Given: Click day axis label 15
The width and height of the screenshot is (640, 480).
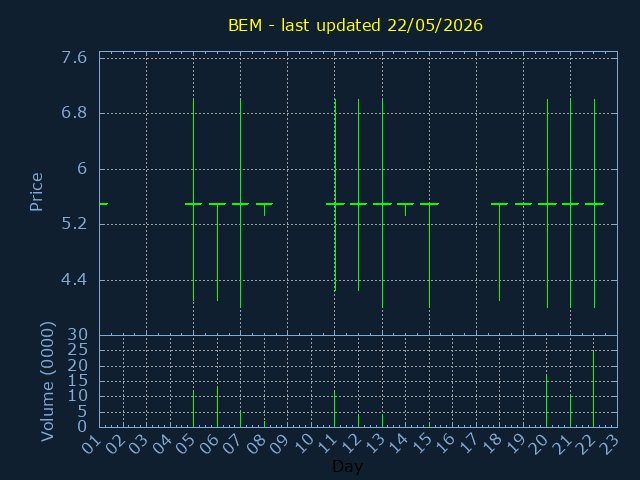Looking at the screenshot, I should click(x=421, y=444).
